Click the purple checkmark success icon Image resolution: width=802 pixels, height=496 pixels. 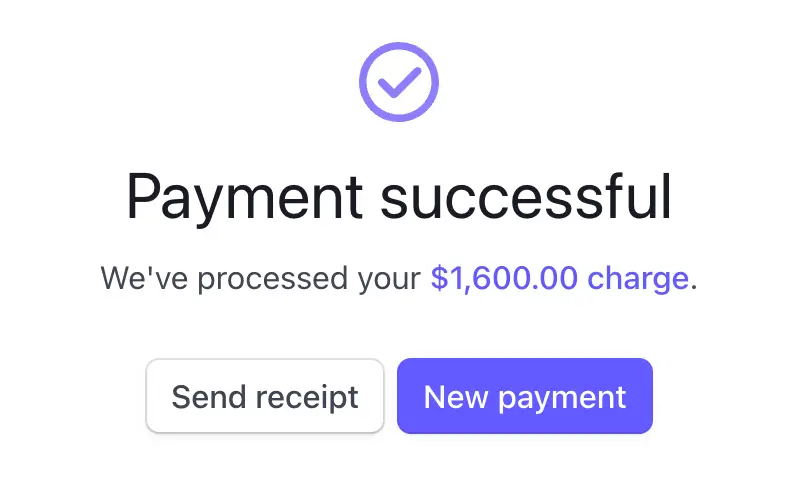click(x=399, y=82)
